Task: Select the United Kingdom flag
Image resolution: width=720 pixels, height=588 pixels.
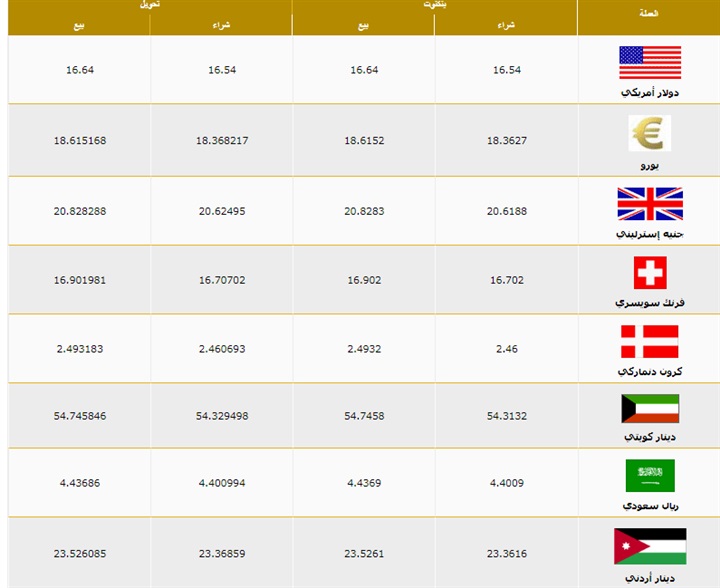Action: (x=649, y=203)
